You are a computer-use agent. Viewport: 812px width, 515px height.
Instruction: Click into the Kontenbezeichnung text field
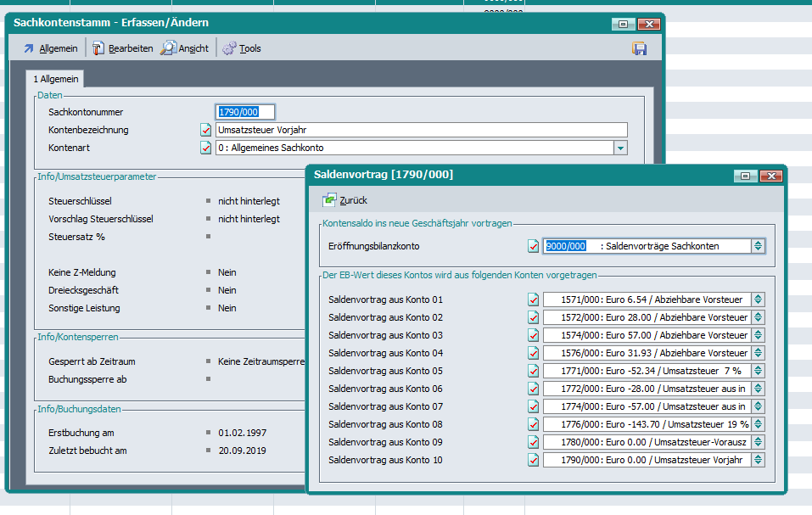(421, 130)
